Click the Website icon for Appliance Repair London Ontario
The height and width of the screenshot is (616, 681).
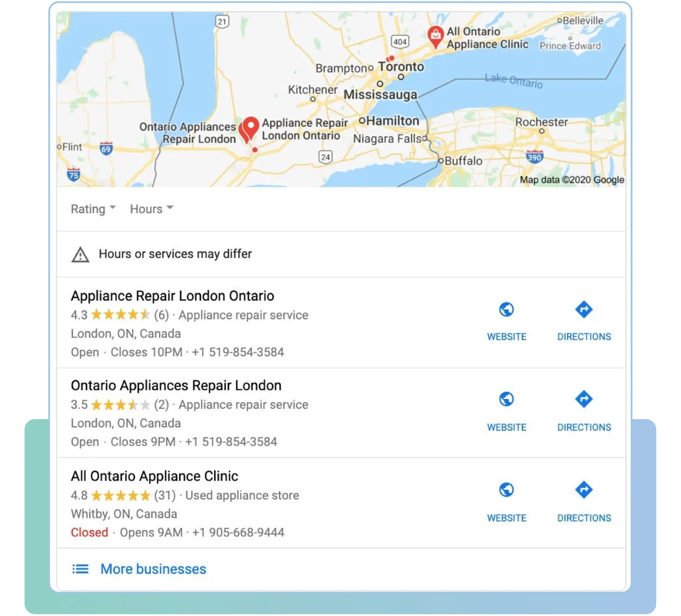506,309
